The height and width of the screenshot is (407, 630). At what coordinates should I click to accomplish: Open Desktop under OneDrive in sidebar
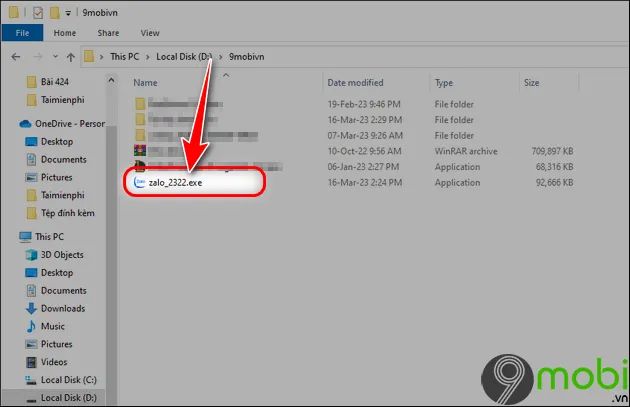point(57,141)
